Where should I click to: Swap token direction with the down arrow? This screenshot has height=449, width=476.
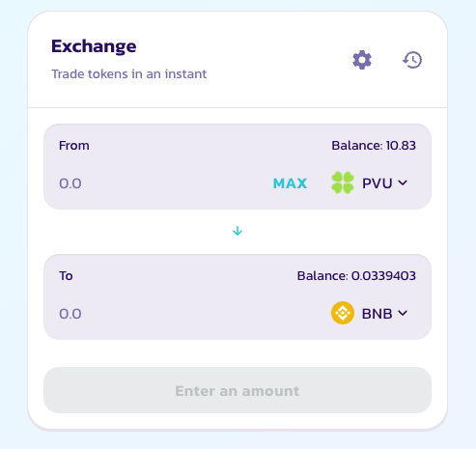coord(238,231)
